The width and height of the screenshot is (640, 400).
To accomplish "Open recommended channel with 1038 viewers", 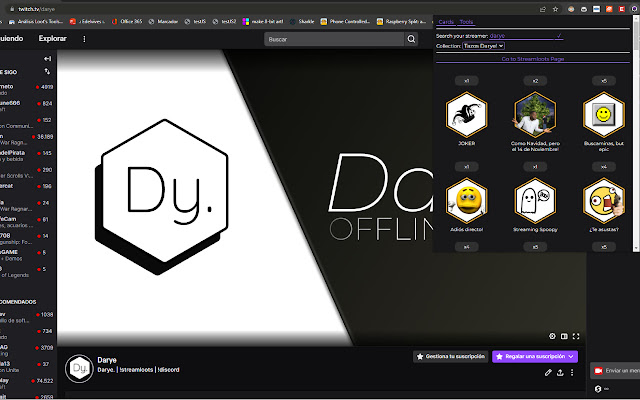I will [27, 317].
